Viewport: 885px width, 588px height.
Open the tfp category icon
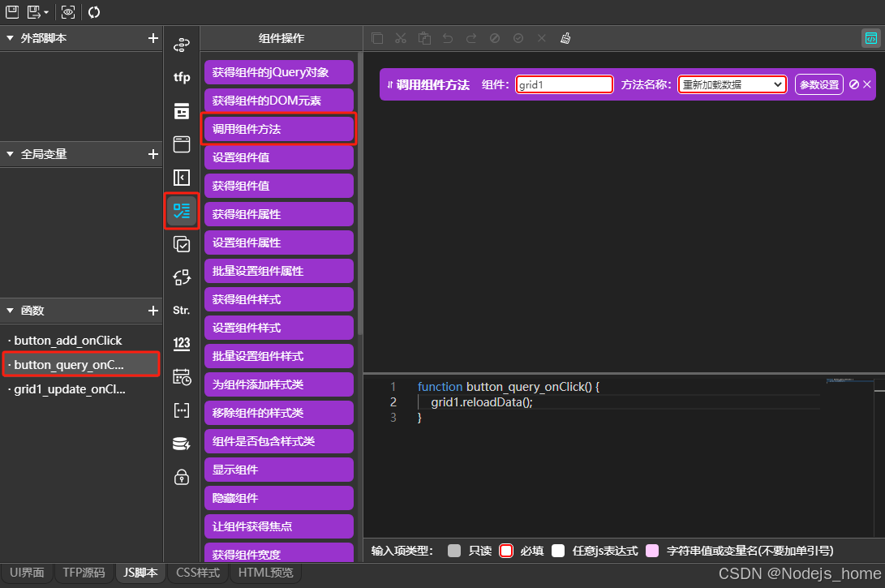pos(181,77)
